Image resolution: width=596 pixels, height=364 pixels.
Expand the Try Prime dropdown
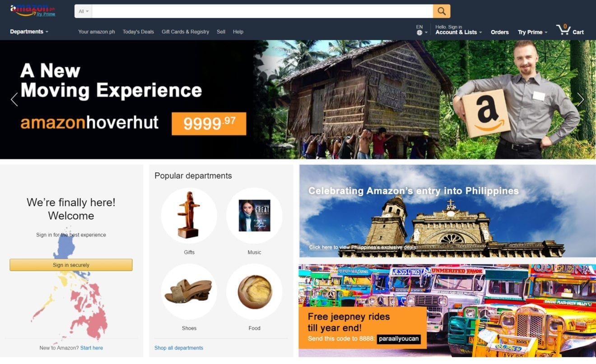point(532,32)
